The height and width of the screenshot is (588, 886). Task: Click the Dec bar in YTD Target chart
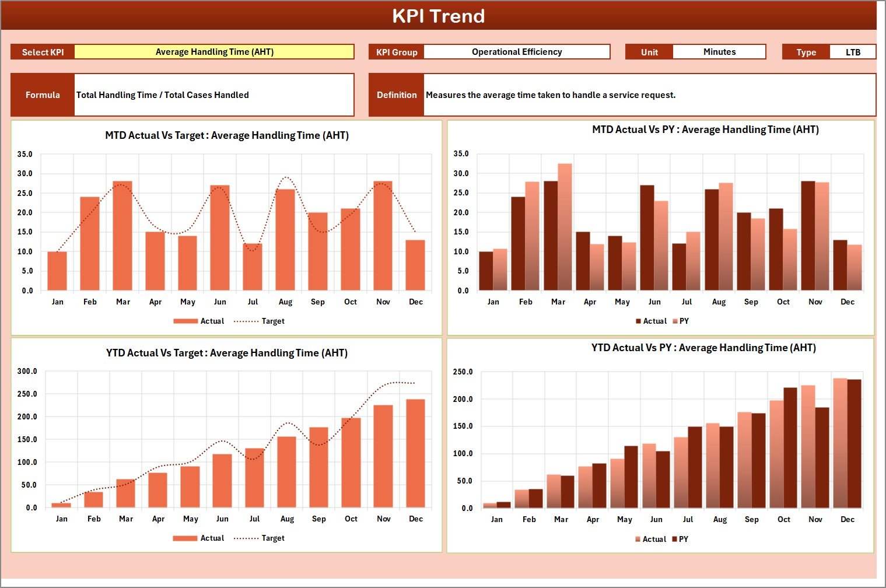[415, 453]
